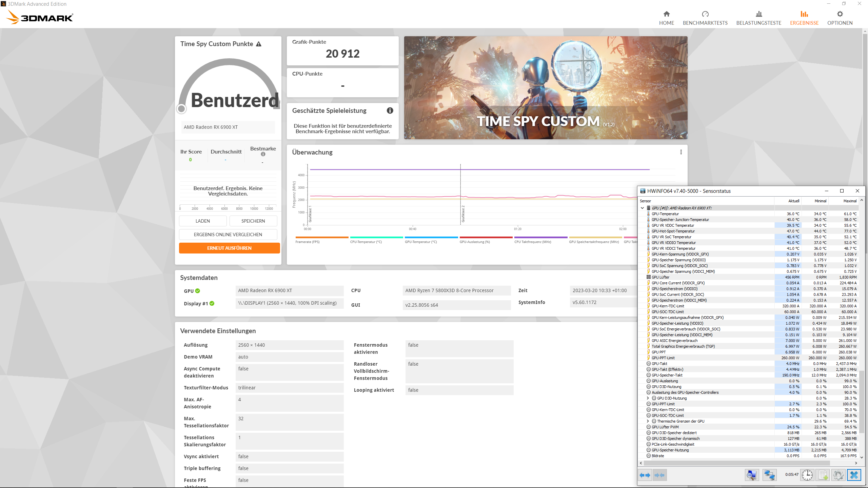This screenshot has height=488, width=868.
Task: Click the info icon beside Geschätzte Spieleleistung
Action: click(390, 110)
